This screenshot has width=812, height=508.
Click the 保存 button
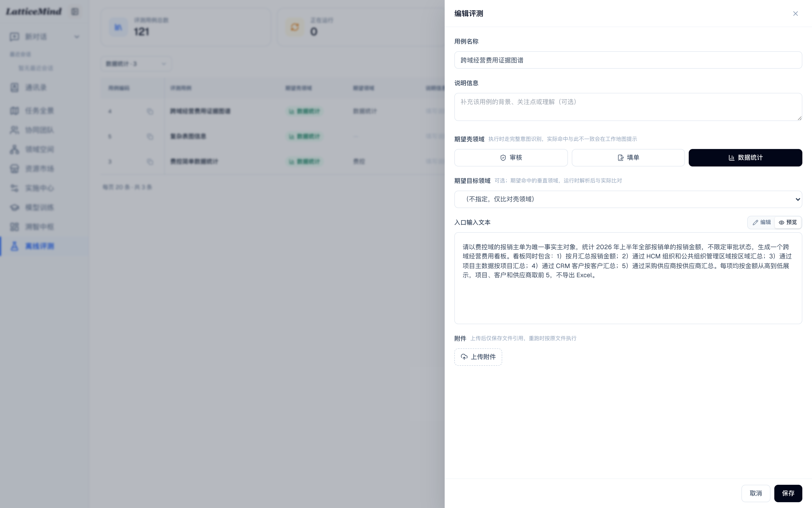pyautogui.click(x=788, y=493)
